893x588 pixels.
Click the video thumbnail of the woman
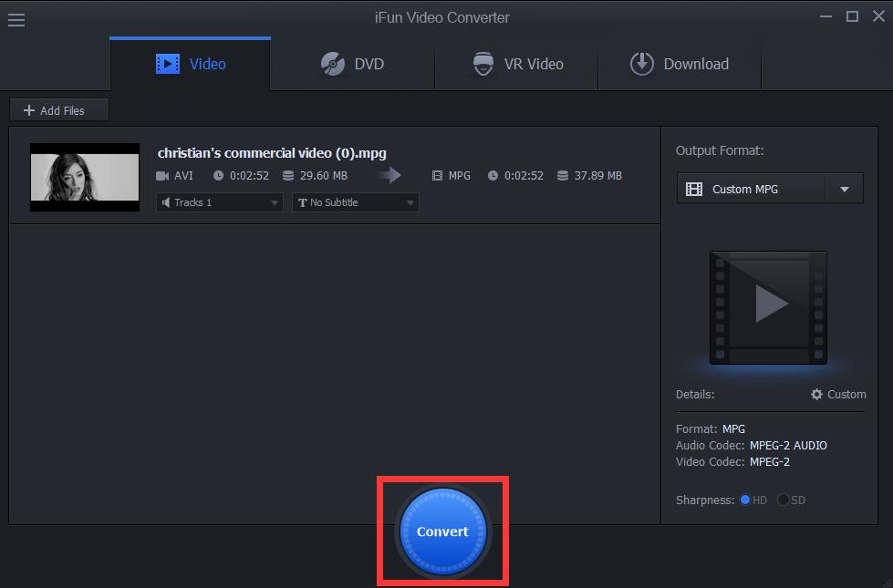pos(85,177)
